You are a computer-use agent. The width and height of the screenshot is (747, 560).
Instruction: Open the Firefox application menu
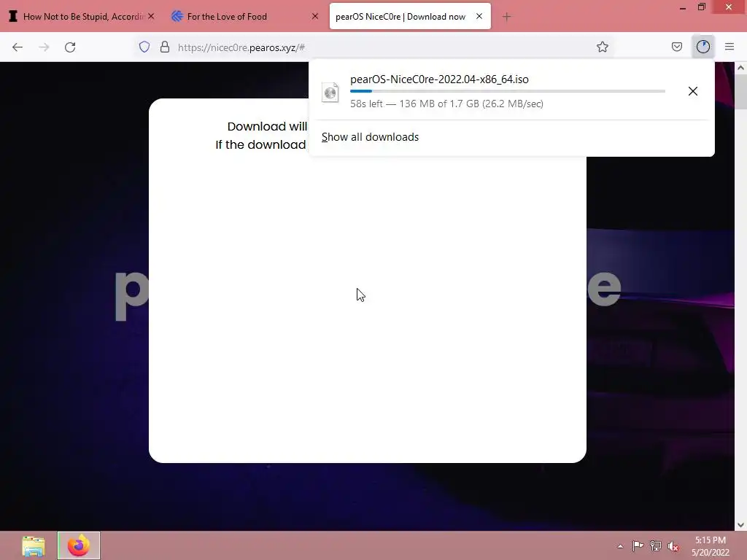click(x=729, y=47)
